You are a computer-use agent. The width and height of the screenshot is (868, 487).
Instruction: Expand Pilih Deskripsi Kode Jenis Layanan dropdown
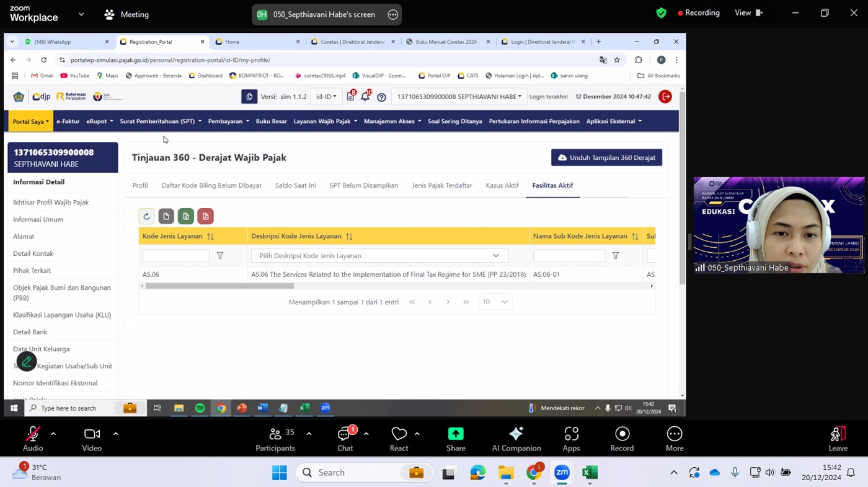(x=379, y=255)
